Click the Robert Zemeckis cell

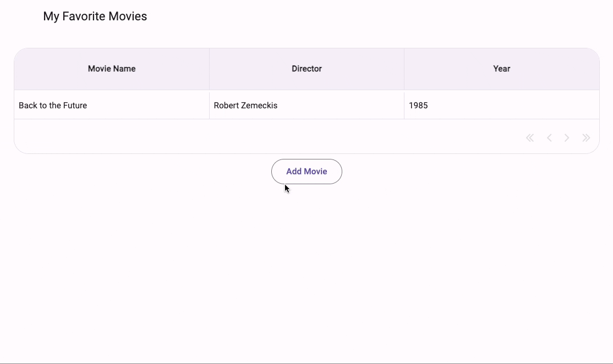pos(245,105)
